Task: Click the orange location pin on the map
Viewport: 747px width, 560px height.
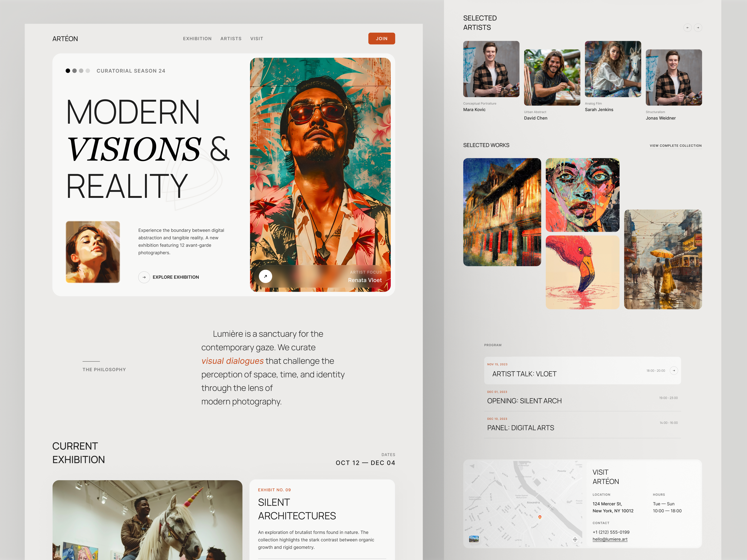Action: click(x=540, y=517)
